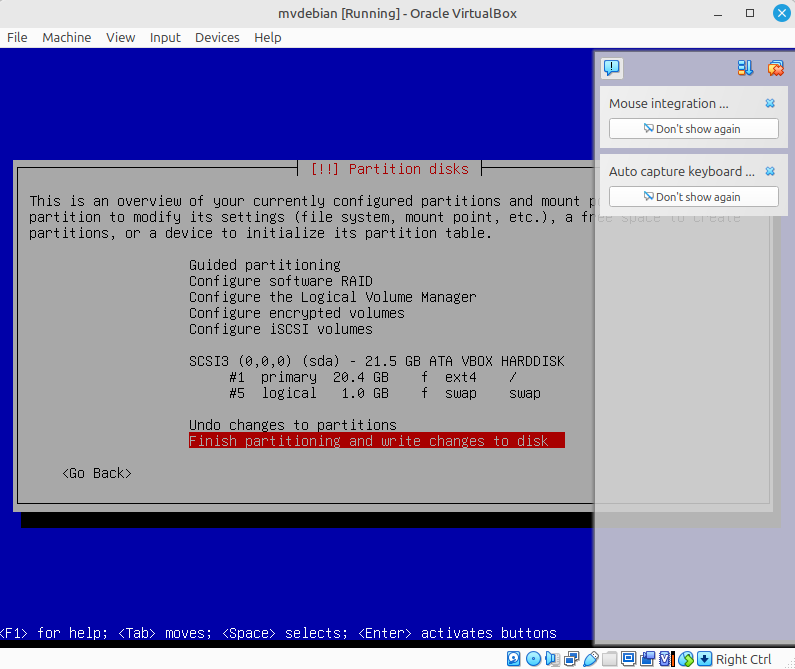Toggle notification sort order icon

pyautogui.click(x=745, y=68)
